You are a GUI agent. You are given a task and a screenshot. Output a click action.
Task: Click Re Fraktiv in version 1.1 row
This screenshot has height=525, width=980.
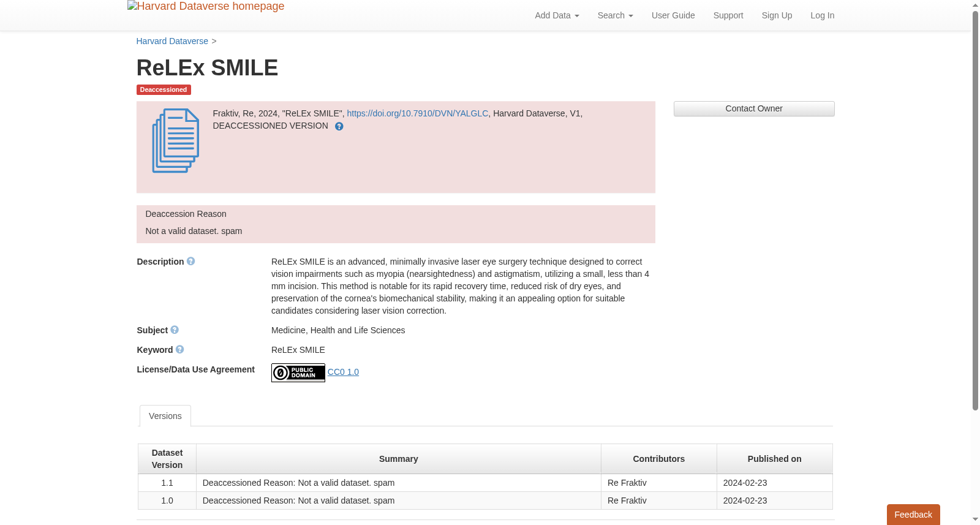click(627, 483)
